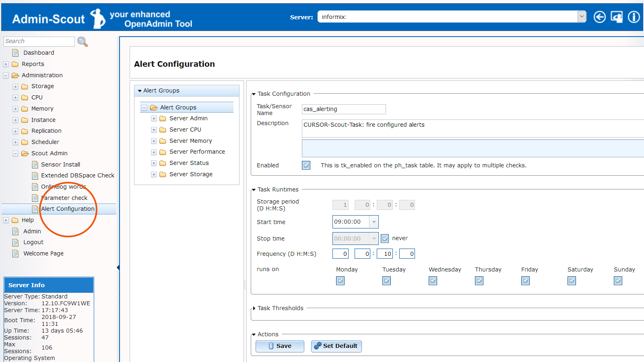Image resolution: width=644 pixels, height=362 pixels.
Task: Click the Server Performance folder icon
Action: [163, 152]
